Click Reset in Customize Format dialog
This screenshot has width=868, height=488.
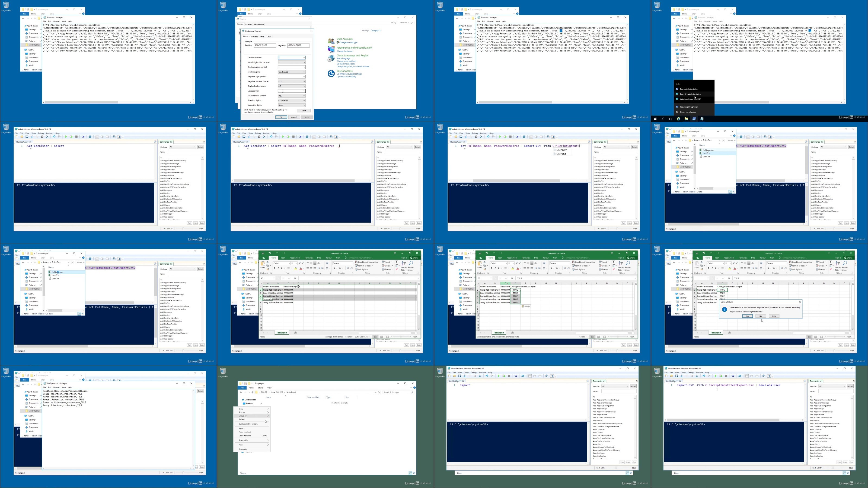point(304,110)
